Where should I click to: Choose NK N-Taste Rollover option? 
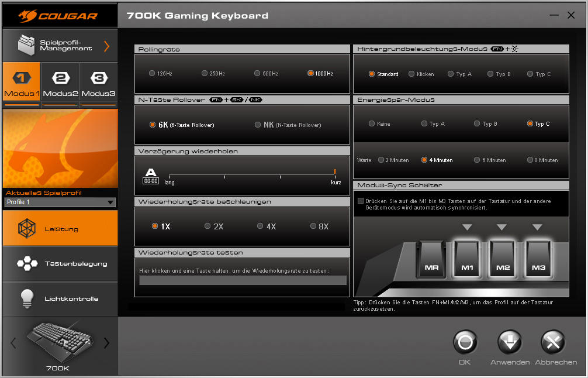pos(258,125)
